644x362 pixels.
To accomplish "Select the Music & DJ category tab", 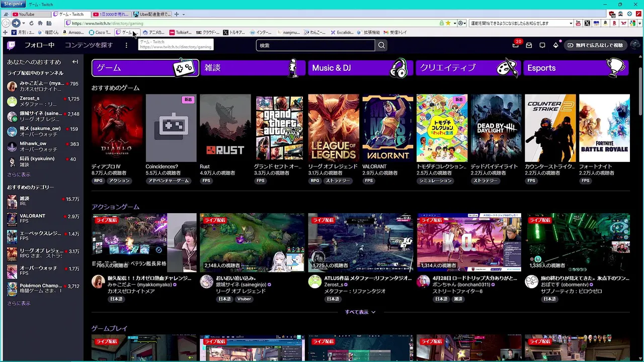I will (x=360, y=68).
